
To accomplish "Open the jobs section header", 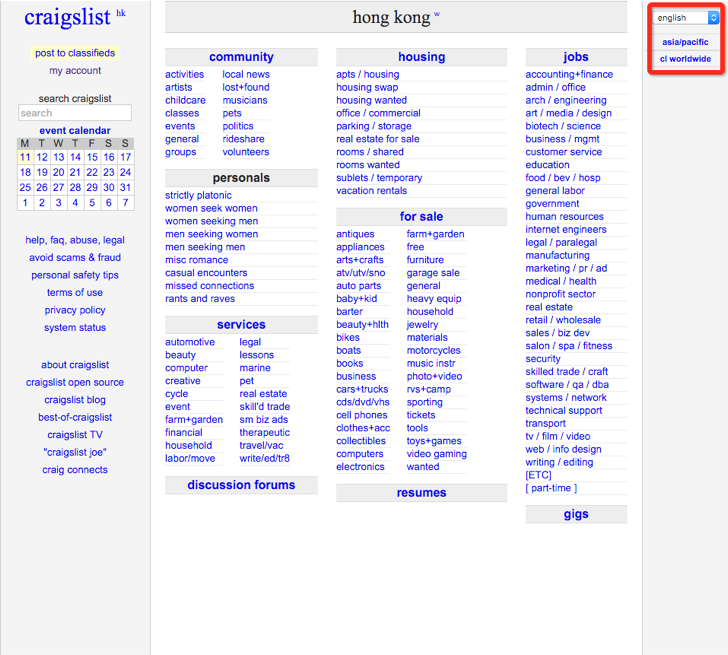I will 576,57.
